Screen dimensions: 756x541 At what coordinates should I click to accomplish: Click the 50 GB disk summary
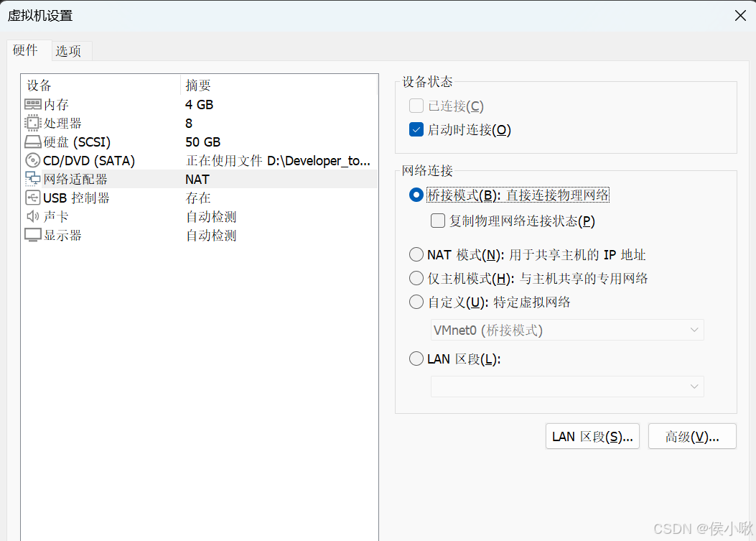click(x=203, y=142)
